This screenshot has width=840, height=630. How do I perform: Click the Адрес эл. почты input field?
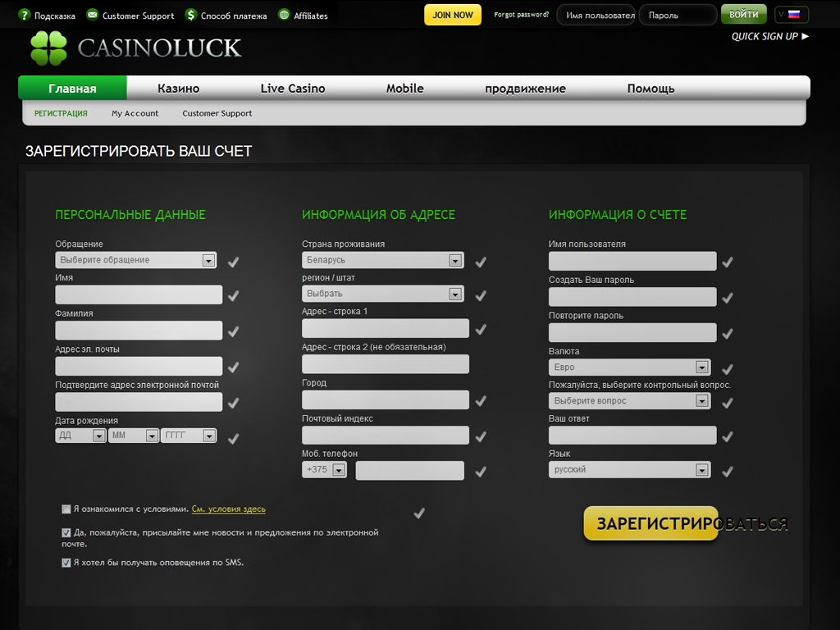139,366
